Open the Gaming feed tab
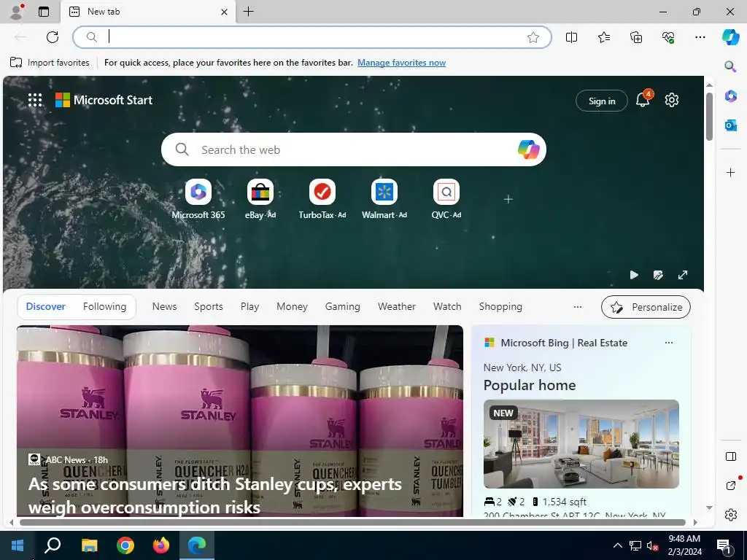 click(343, 307)
